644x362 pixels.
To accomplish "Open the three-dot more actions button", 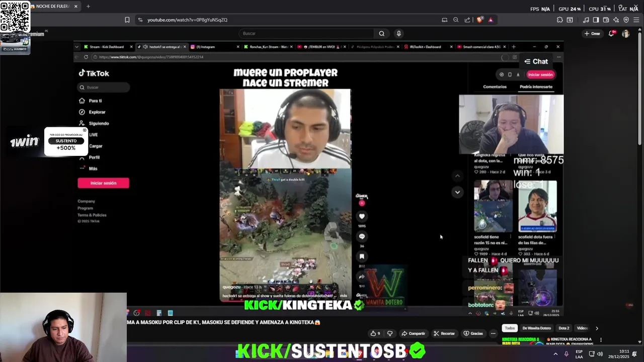I will click(493, 333).
